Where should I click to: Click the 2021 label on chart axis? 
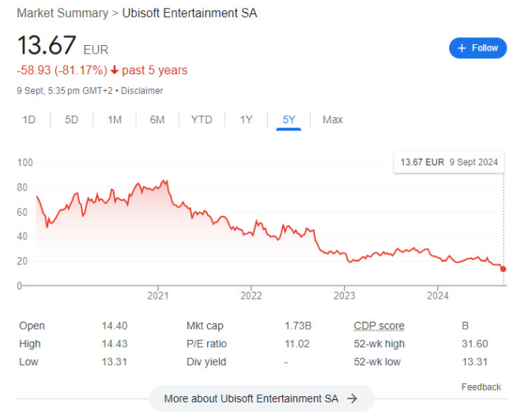[x=158, y=296]
